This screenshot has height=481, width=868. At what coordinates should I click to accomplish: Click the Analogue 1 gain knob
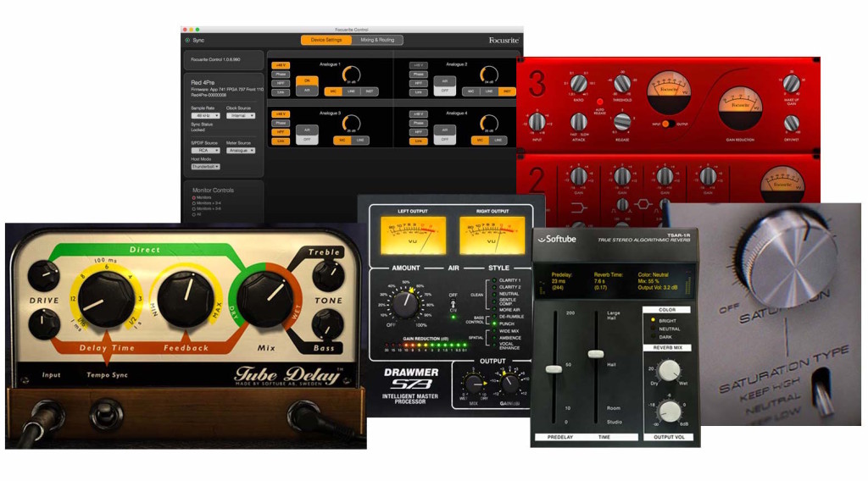point(351,75)
